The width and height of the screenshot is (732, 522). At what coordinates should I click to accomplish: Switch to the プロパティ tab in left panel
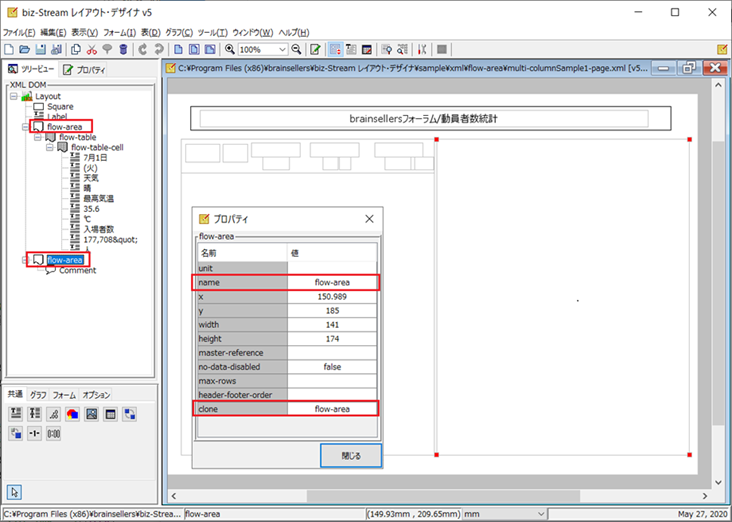pos(84,70)
